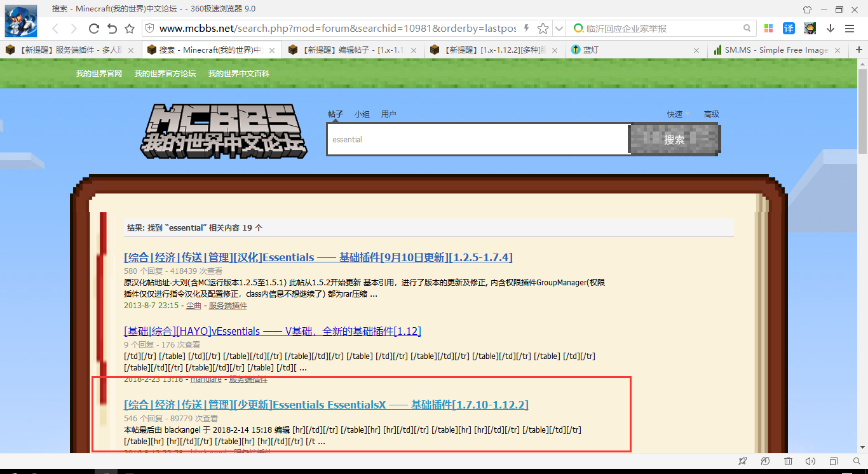The image size is (868, 474).
Task: Click the security shield icon in address bar
Action: [x=150, y=29]
